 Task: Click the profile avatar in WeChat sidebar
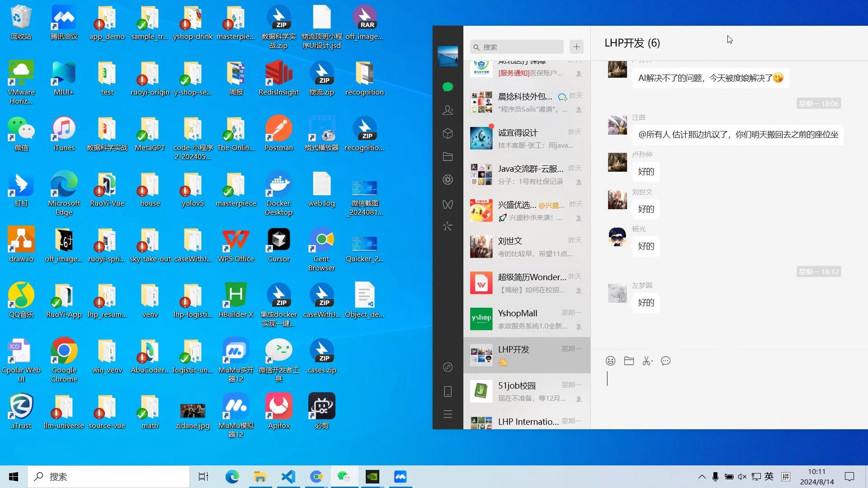click(448, 56)
